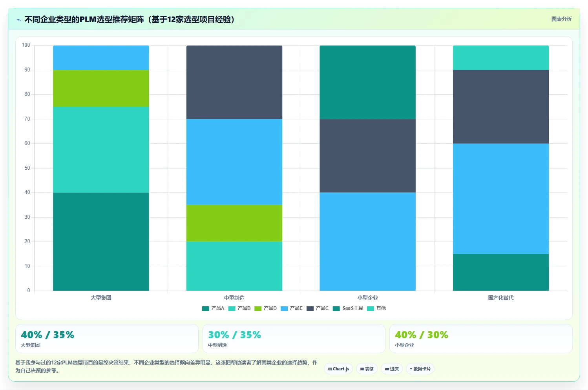Toggle the 产品E legend item
Image resolution: width=588 pixels, height=390 pixels.
coord(292,308)
